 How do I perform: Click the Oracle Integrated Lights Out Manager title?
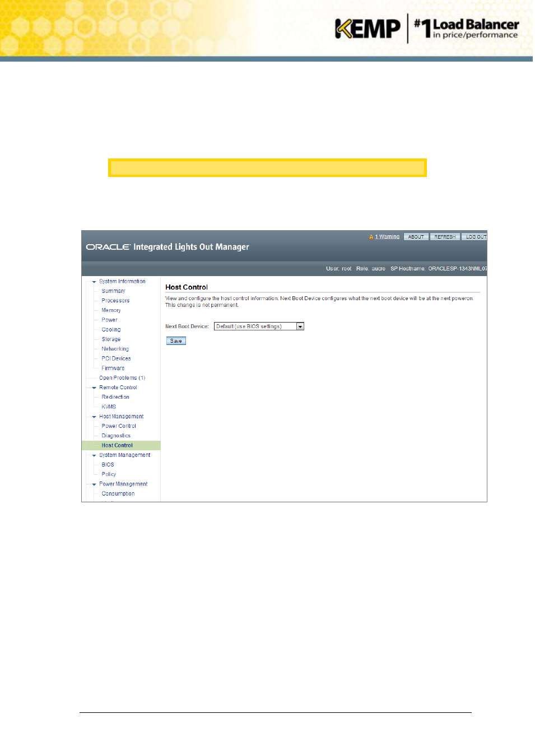[168, 247]
